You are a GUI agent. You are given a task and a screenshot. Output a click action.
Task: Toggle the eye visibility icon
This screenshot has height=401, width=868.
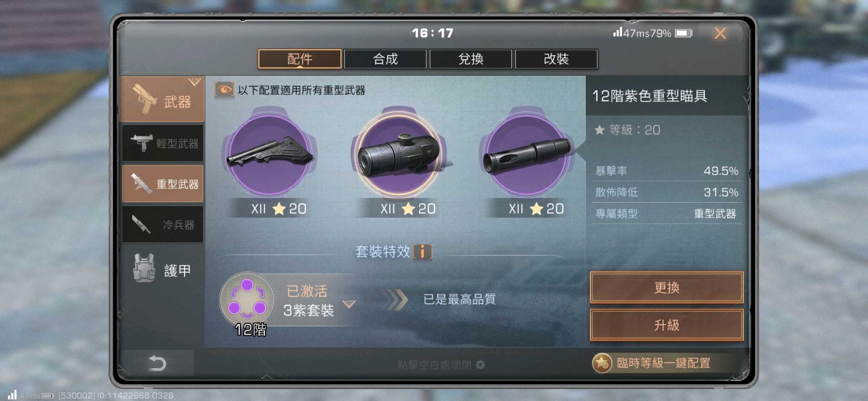pos(224,90)
